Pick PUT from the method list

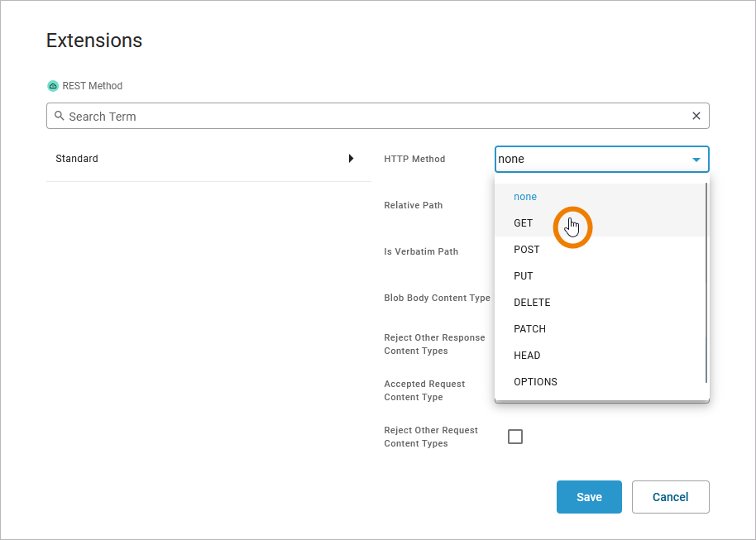[524, 276]
